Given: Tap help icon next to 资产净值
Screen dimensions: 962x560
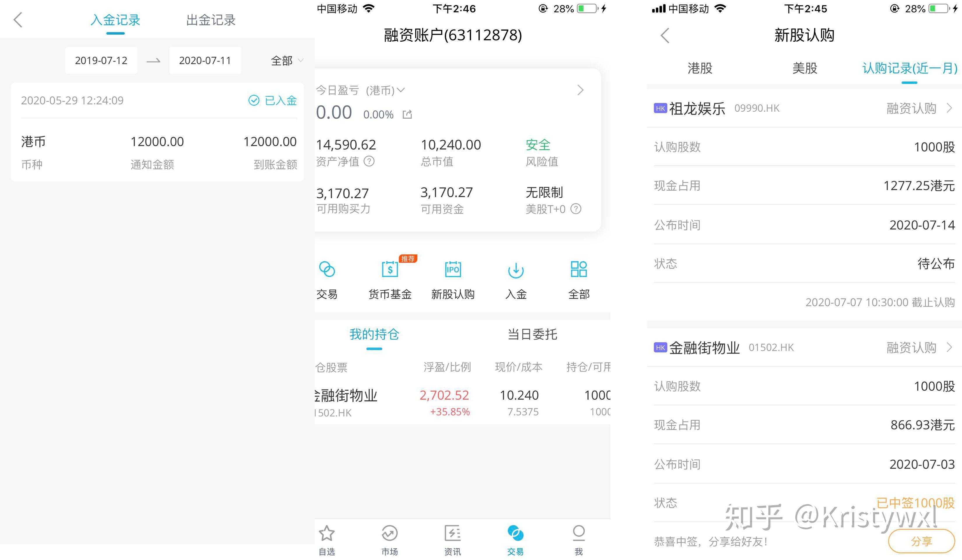Looking at the screenshot, I should (369, 161).
